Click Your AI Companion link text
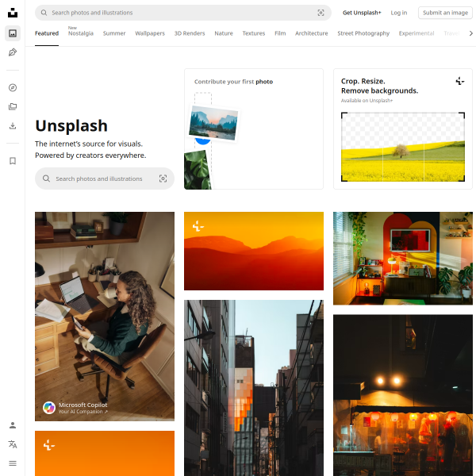This screenshot has width=476, height=476. coord(83,412)
